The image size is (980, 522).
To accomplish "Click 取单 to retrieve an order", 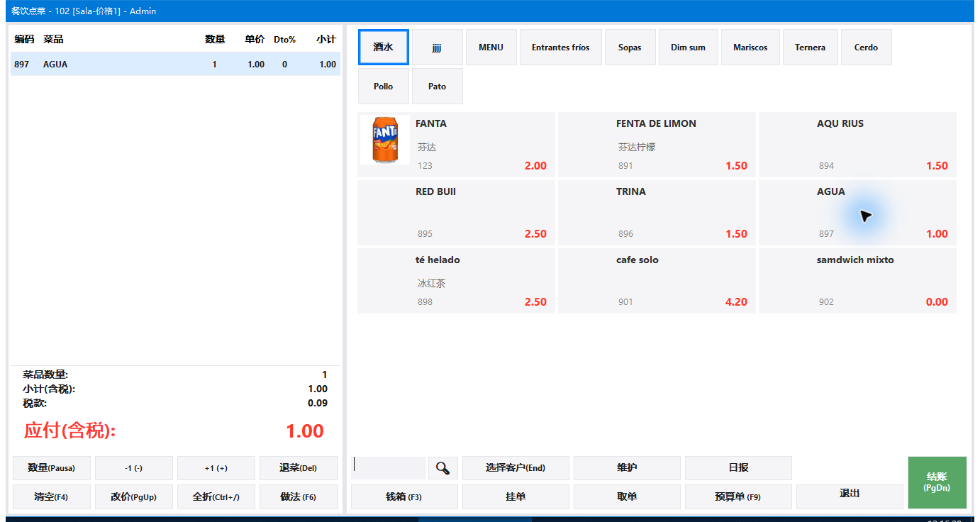I will (627, 497).
